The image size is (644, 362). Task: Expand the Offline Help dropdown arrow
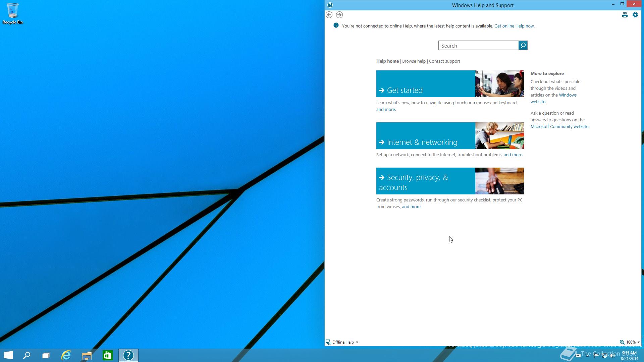357,342
